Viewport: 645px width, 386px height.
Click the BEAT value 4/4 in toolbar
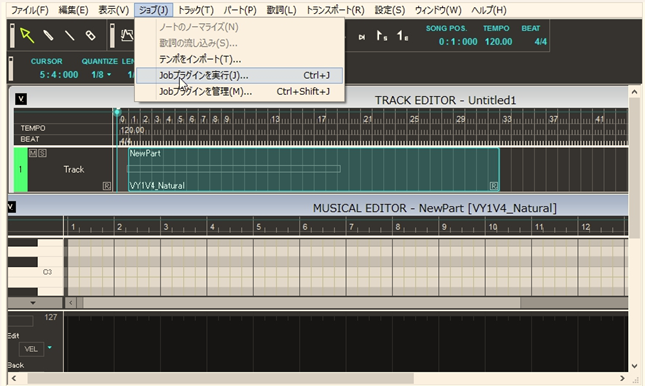pyautogui.click(x=541, y=42)
